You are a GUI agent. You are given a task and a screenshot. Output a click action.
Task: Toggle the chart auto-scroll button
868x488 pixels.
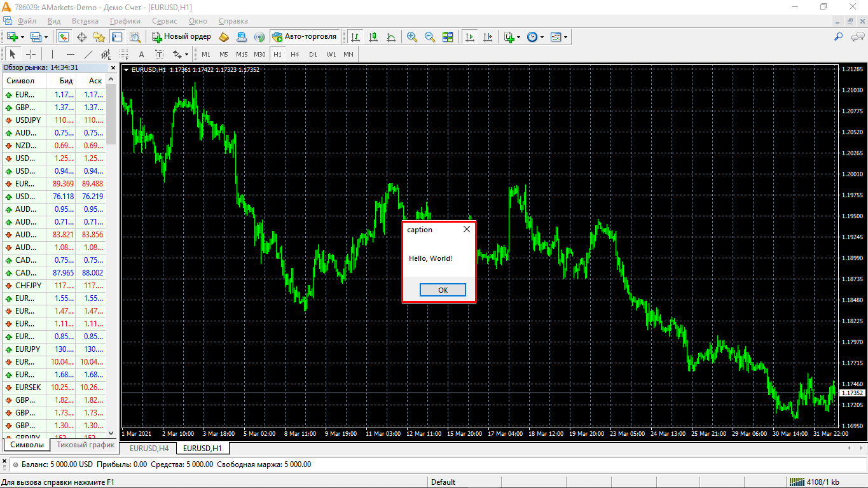point(470,37)
